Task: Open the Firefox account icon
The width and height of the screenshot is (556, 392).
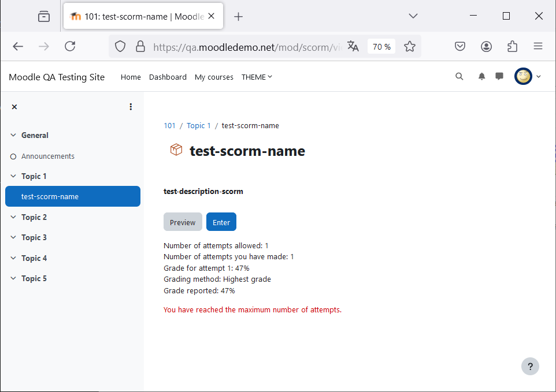Action: [x=486, y=46]
